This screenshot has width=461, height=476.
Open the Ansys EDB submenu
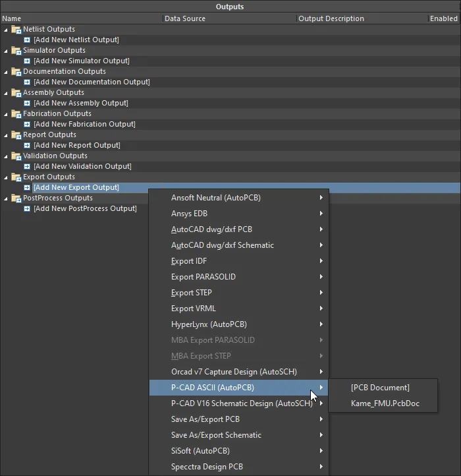coord(238,214)
